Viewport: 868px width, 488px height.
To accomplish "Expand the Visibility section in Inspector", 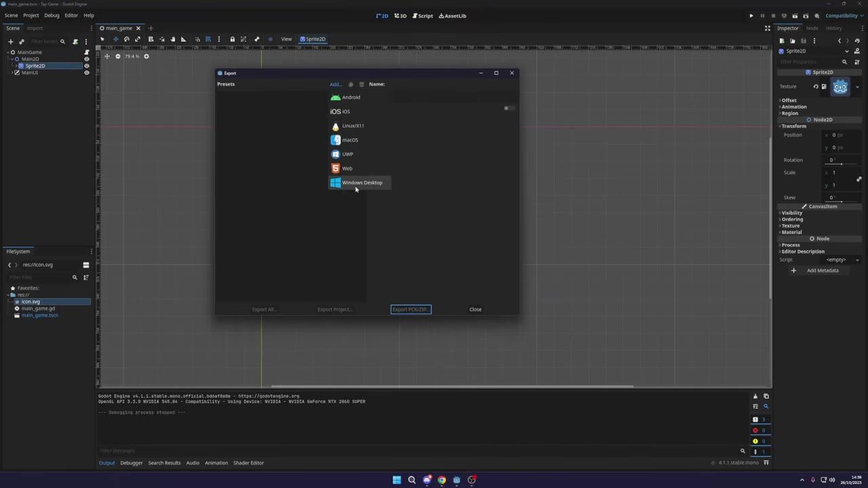I will point(791,213).
